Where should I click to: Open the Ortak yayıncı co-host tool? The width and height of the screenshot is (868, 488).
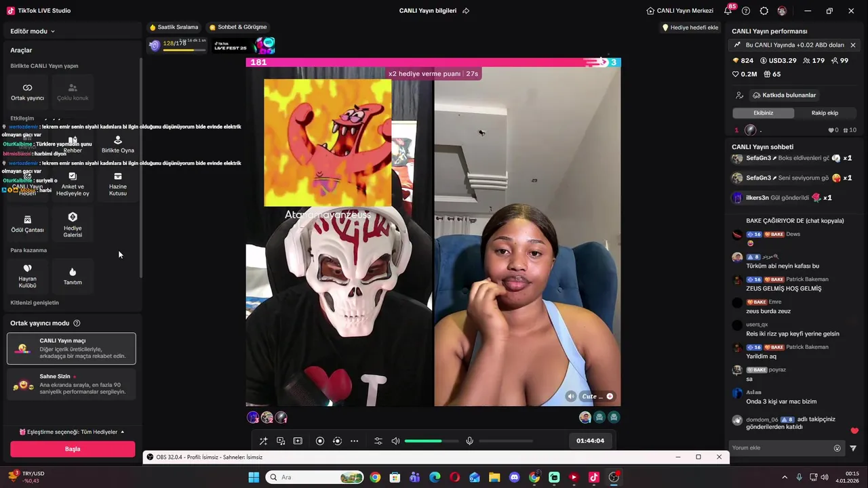click(27, 92)
